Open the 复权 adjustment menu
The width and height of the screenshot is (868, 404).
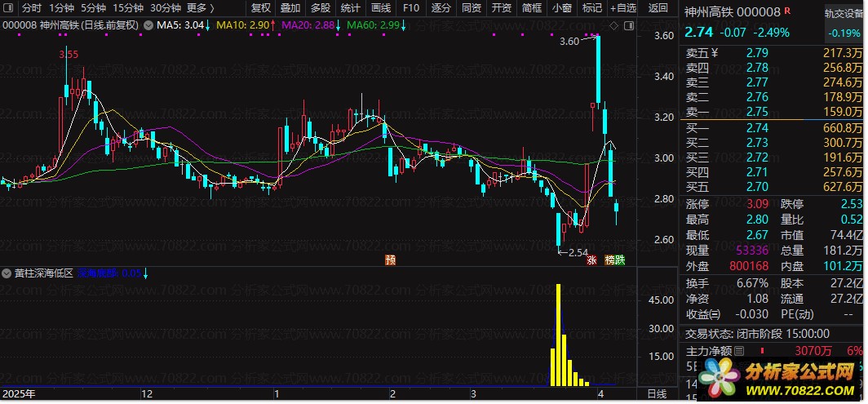pos(261,8)
